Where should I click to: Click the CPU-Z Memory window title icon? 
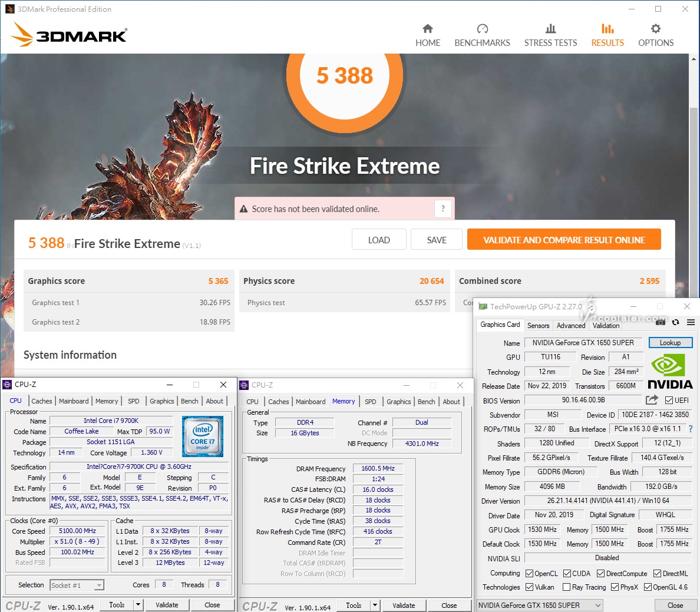244,385
